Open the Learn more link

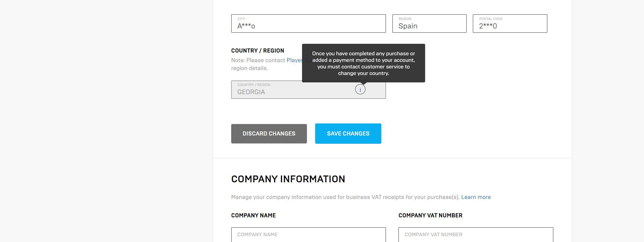(476, 197)
